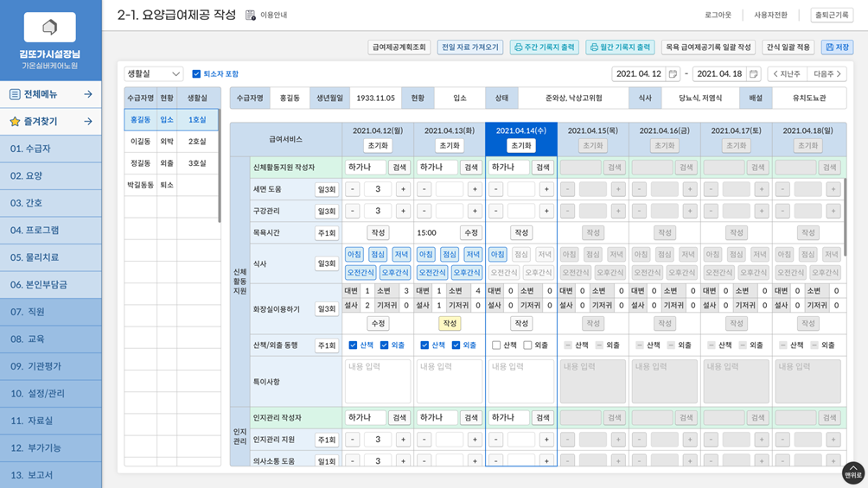Screen dimensions: 868x488
Task: Jump back to top with 맨위로
Action: 853,473
